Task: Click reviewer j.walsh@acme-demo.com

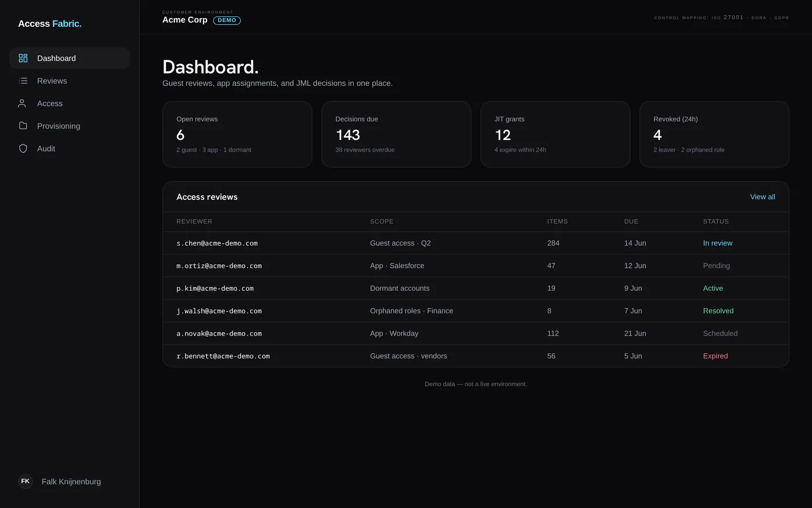Action: coord(219,311)
